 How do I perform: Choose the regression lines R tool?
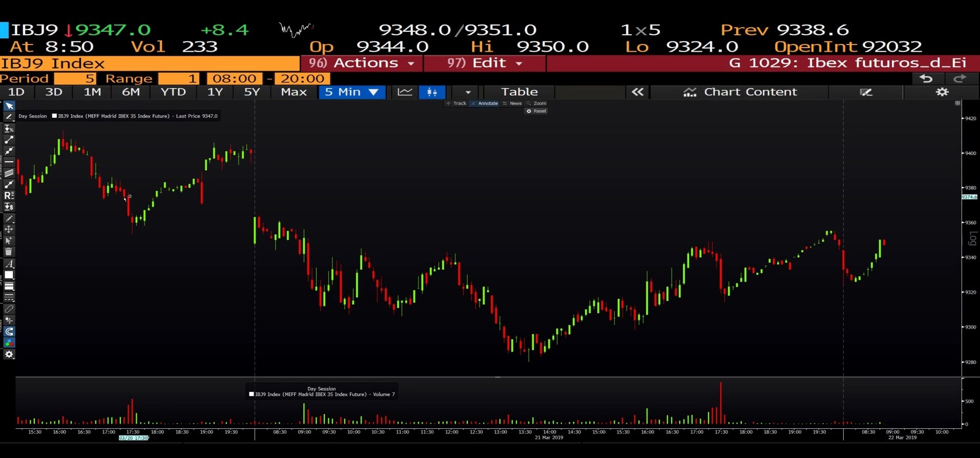pyautogui.click(x=9, y=195)
